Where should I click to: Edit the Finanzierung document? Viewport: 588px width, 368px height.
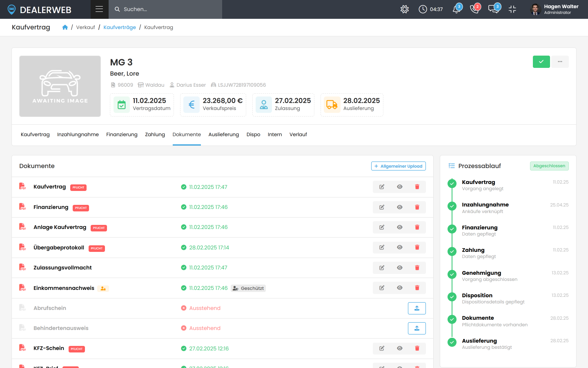(x=382, y=207)
